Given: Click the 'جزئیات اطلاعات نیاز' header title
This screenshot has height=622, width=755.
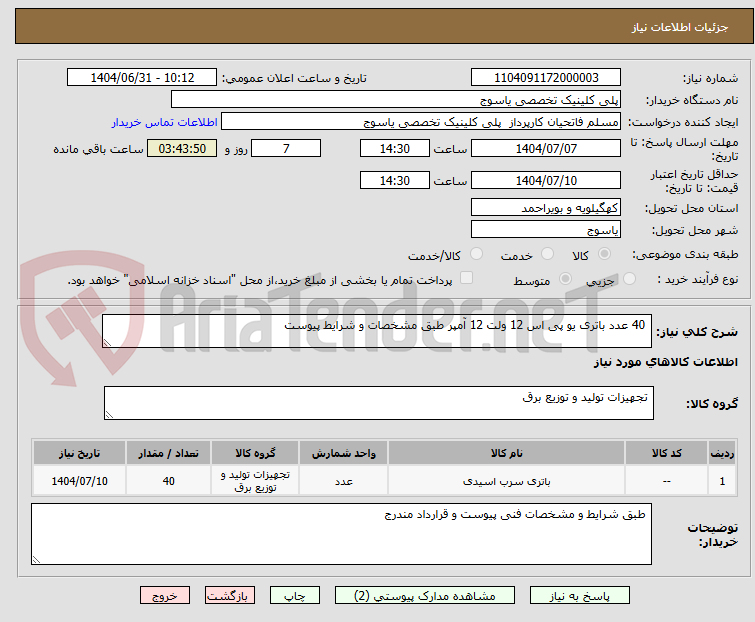Looking at the screenshot, I should pyautogui.click(x=679, y=27).
